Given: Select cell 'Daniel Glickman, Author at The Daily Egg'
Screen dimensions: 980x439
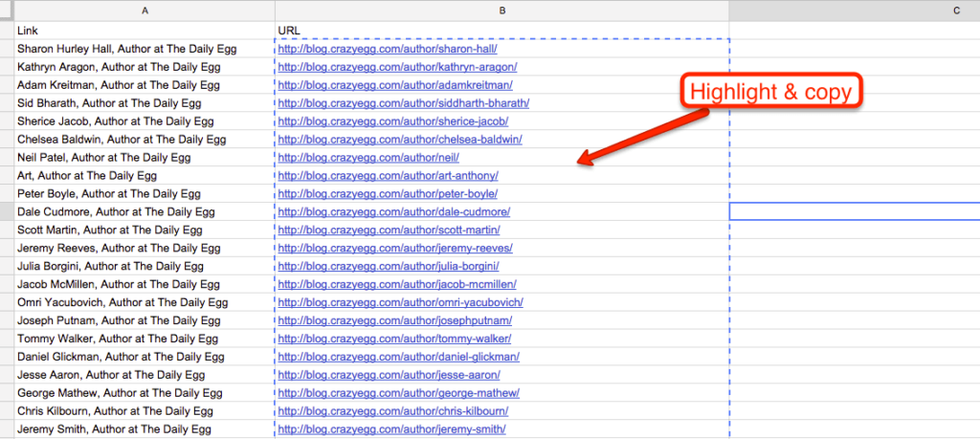Looking at the screenshot, I should point(145,357).
